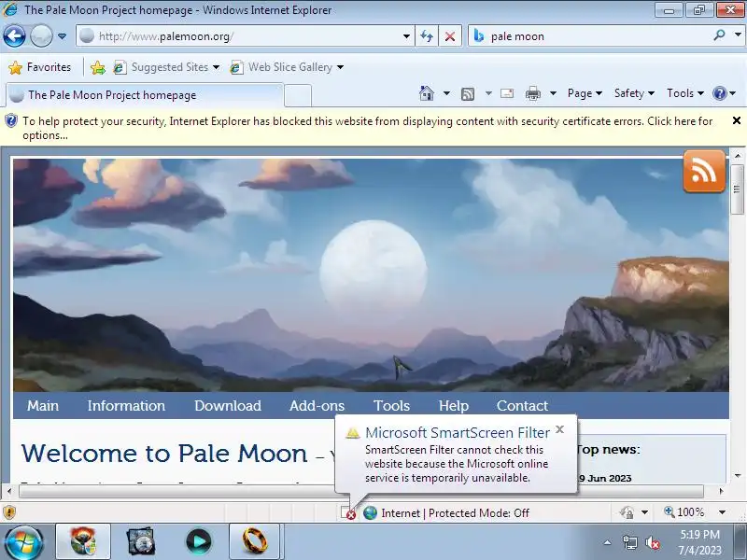The image size is (747, 560).
Task: Click the Add to Favorites Bar icon
Action: (x=98, y=67)
